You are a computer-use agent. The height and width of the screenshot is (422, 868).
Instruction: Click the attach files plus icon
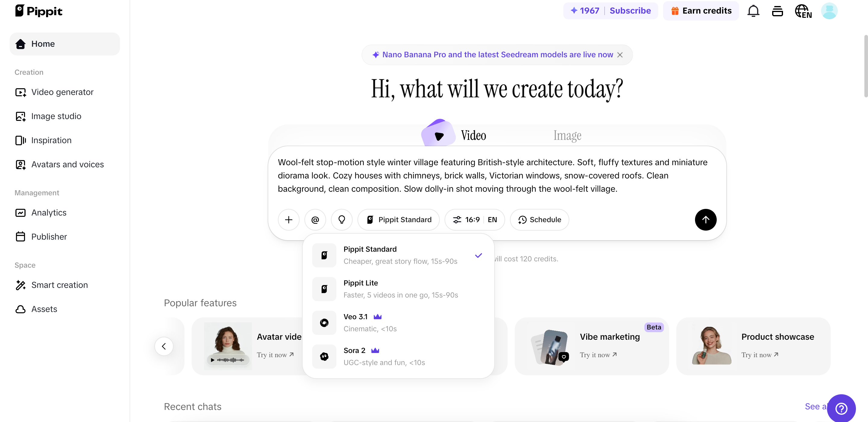coord(288,219)
